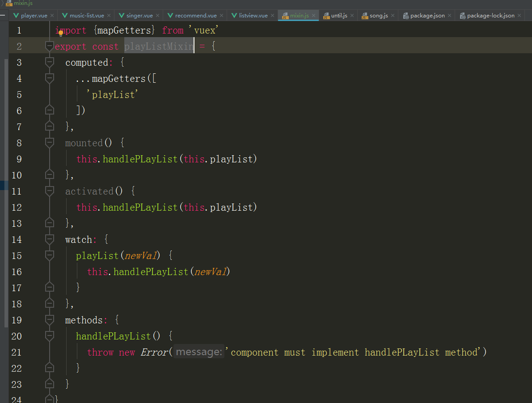Viewport: 532px width, 403px height.
Task: Fold the playList(newVal) watcher on line 15
Action: pos(50,255)
